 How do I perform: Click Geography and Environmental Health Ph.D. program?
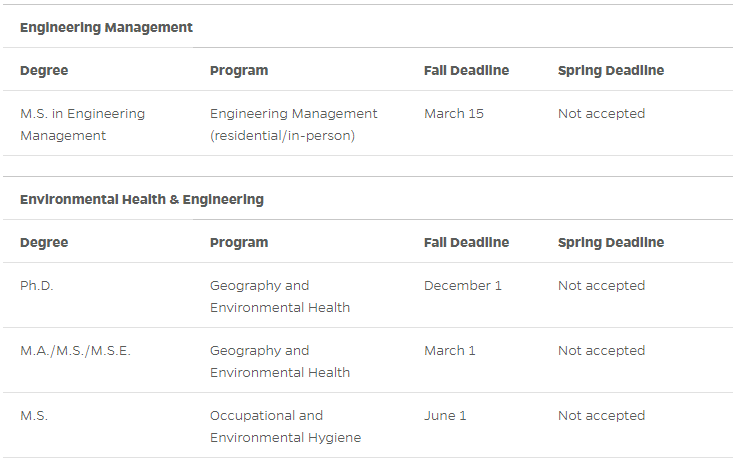click(x=280, y=297)
